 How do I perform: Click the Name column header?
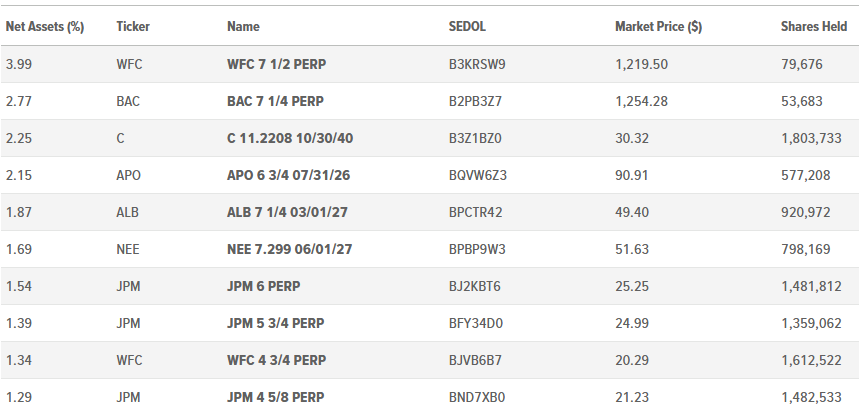tap(243, 27)
